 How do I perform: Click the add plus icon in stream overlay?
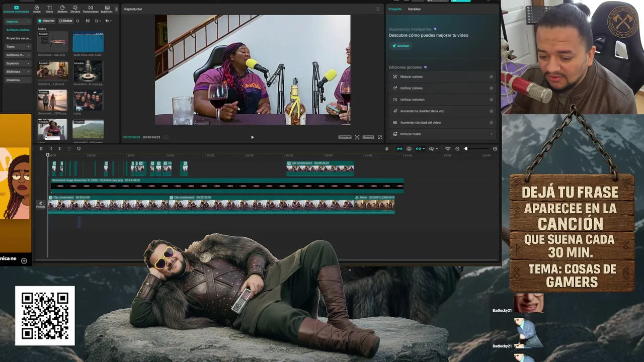tap(24, 260)
